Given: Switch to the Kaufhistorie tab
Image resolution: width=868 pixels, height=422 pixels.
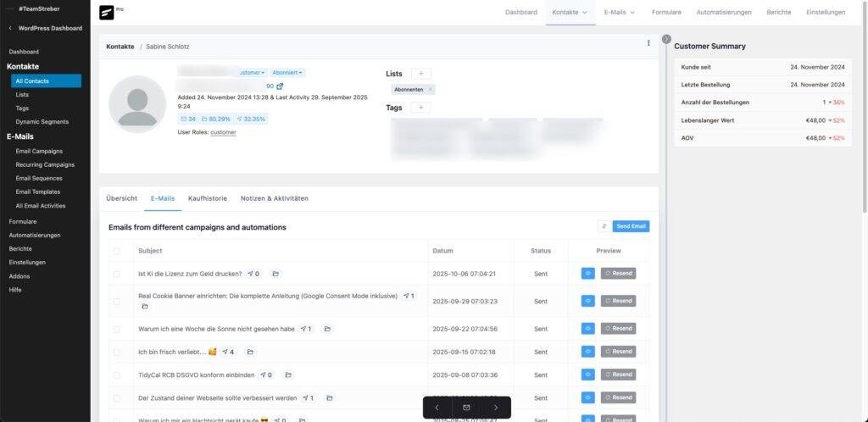Looking at the screenshot, I should pyautogui.click(x=208, y=198).
